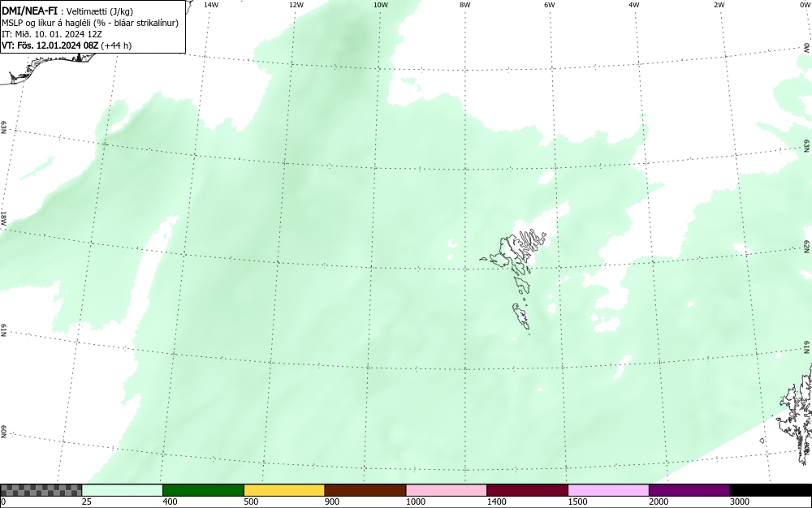The height and width of the screenshot is (508, 812).
Task: Click the "6W" longitude label
Action: (x=550, y=5)
